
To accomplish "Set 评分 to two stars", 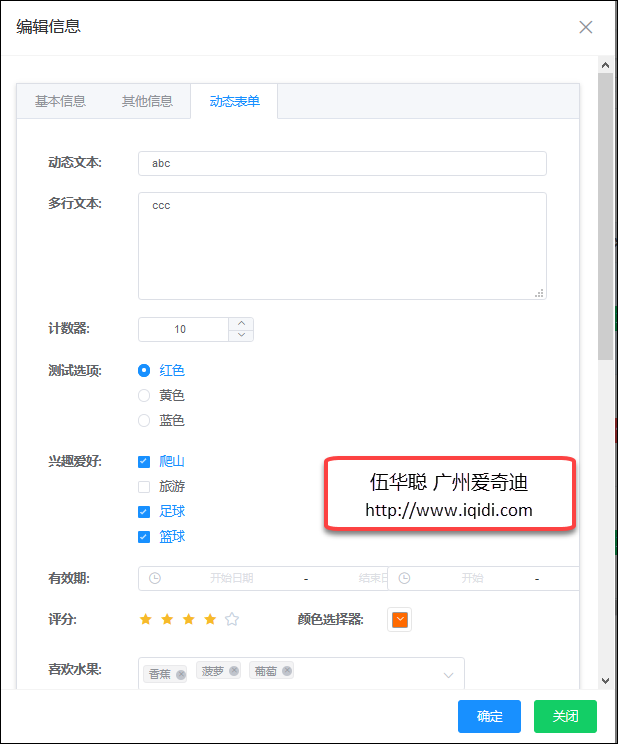I will coord(167,619).
